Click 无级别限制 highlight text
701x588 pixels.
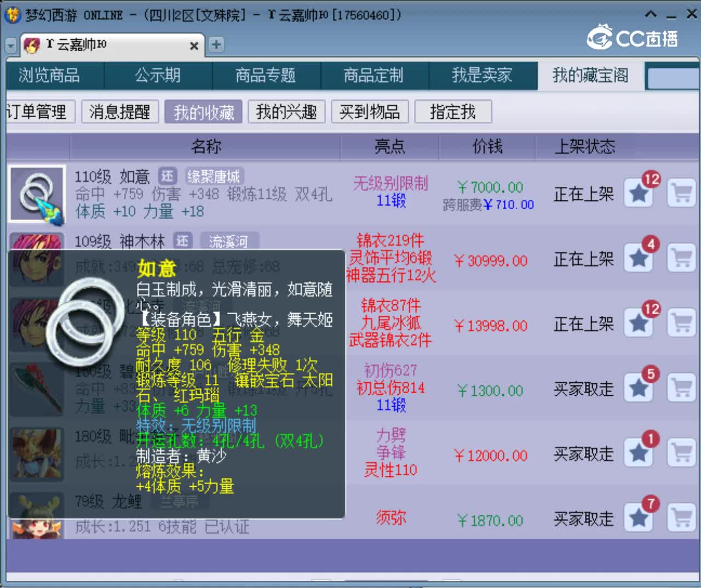pyautogui.click(x=390, y=183)
